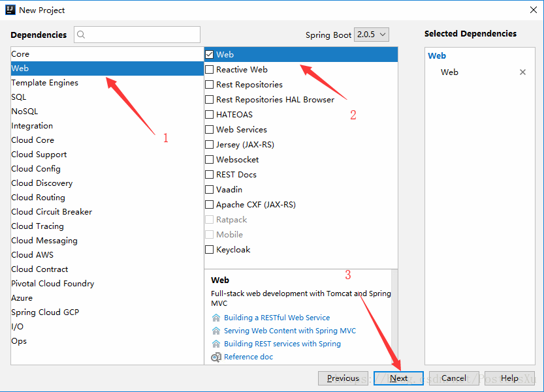Open Building REST services with Spring link
The width and height of the screenshot is (544, 392).
[x=282, y=344]
